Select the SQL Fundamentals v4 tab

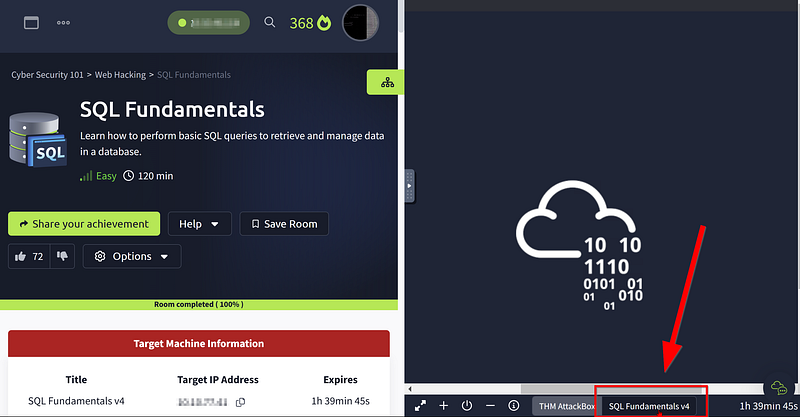click(x=648, y=406)
